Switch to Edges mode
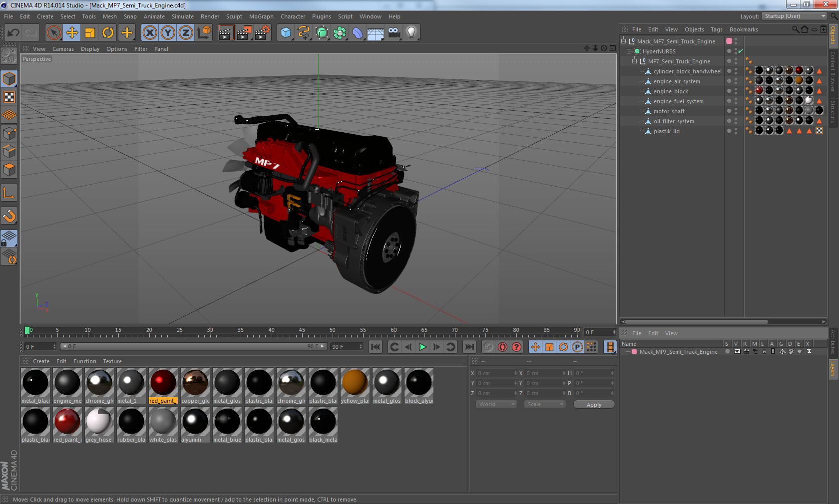The height and width of the screenshot is (504, 839). 9,152
